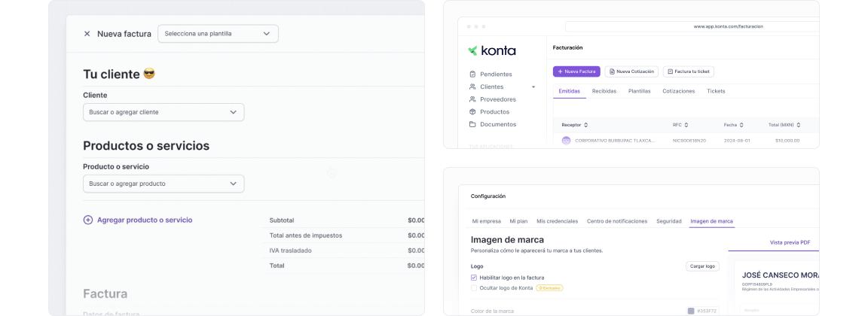
Task: Switch to the Imagen de marca tab
Action: tap(711, 221)
